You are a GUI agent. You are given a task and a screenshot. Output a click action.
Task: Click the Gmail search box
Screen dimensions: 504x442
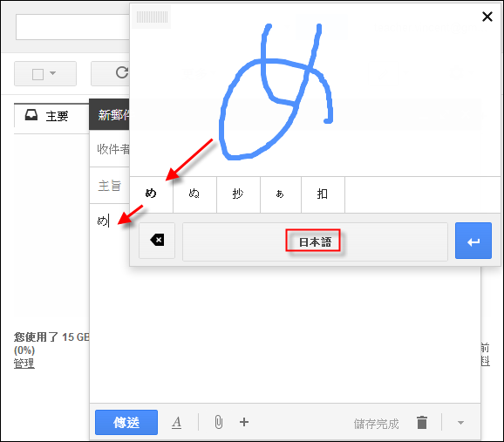[x=72, y=27]
